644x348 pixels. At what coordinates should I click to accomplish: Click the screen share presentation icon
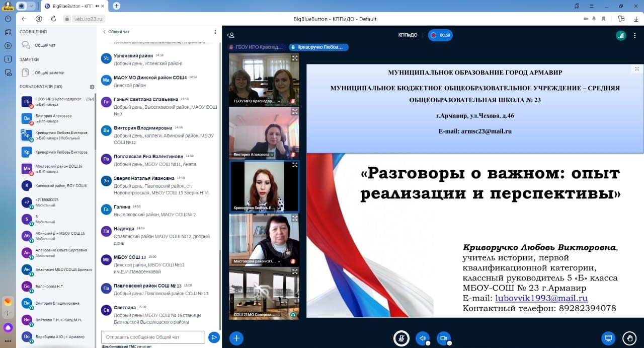coord(608,338)
